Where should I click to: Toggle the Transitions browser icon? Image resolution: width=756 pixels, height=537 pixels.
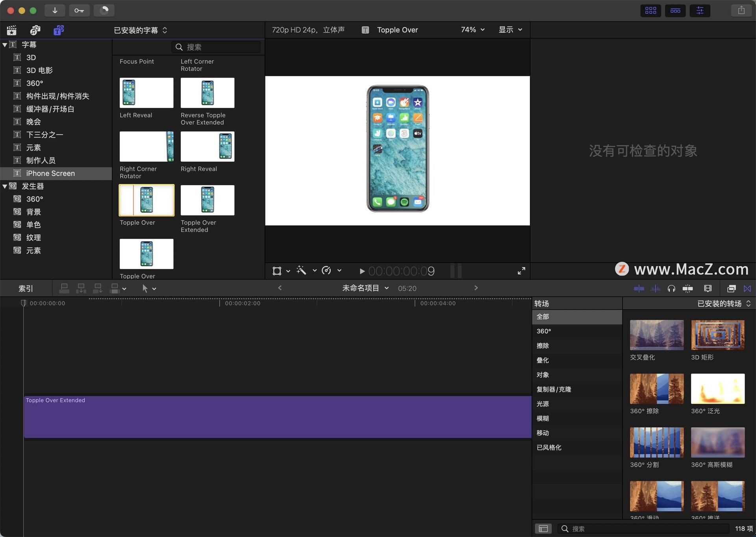747,289
